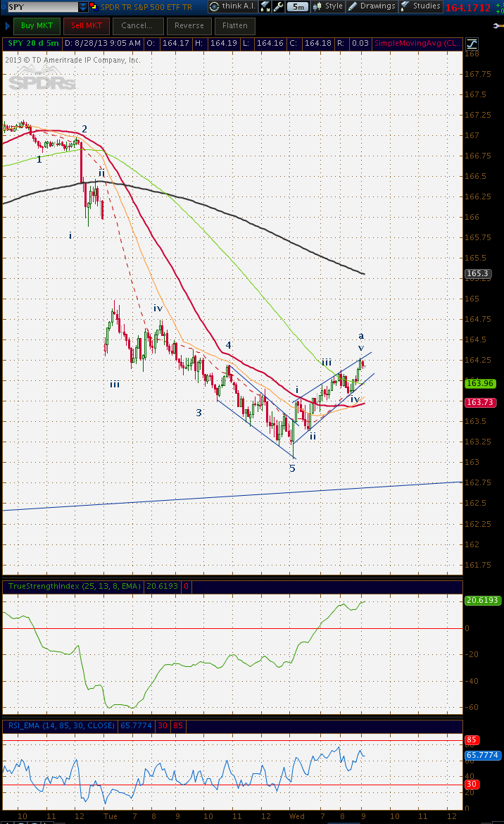Open the Drawings menu
The width and height of the screenshot is (504, 824).
tap(372, 6)
